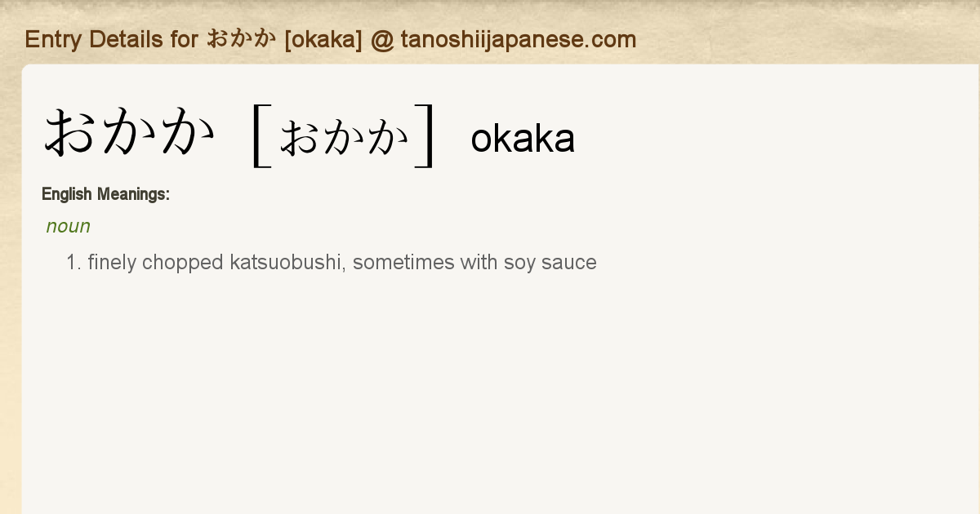Click the large おかか headword
980x514 pixels.
coord(131,135)
